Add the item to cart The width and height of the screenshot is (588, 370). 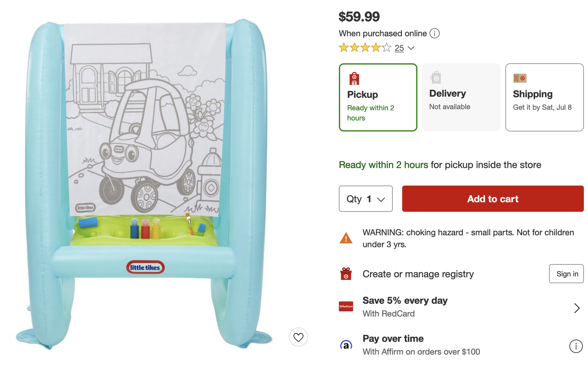(492, 199)
